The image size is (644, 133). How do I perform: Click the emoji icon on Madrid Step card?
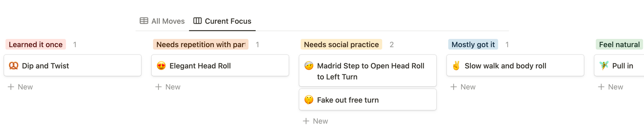coord(309,66)
